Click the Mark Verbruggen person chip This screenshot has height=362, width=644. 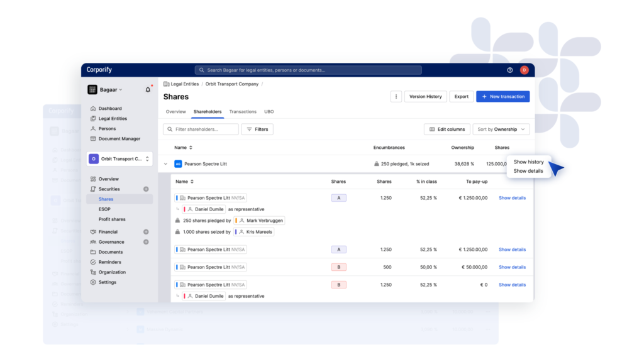pyautogui.click(x=259, y=221)
